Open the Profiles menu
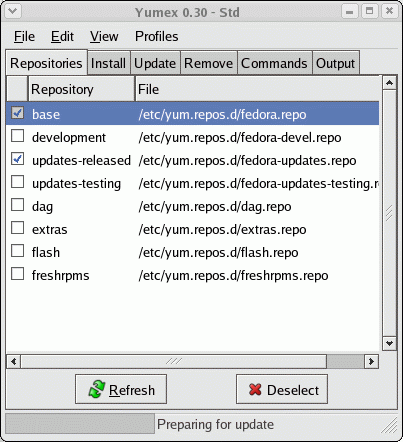 click(x=157, y=36)
